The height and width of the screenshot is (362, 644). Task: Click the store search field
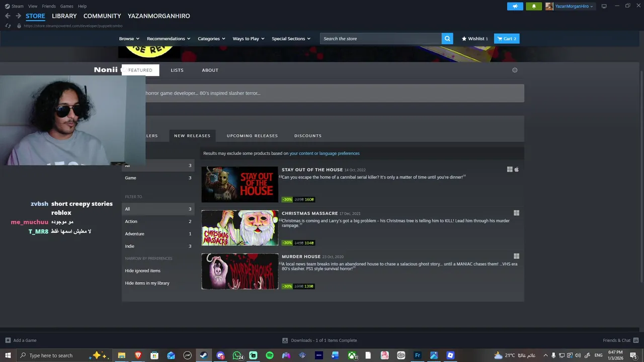[x=380, y=39]
